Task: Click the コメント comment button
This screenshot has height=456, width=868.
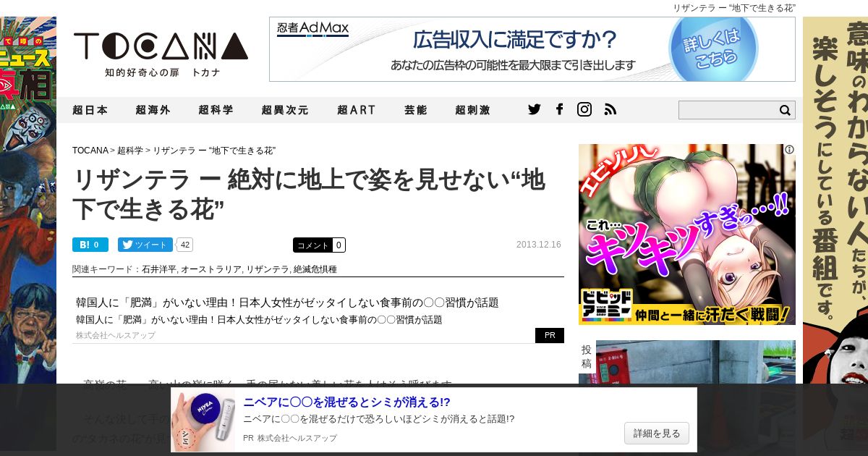Action: (x=319, y=245)
